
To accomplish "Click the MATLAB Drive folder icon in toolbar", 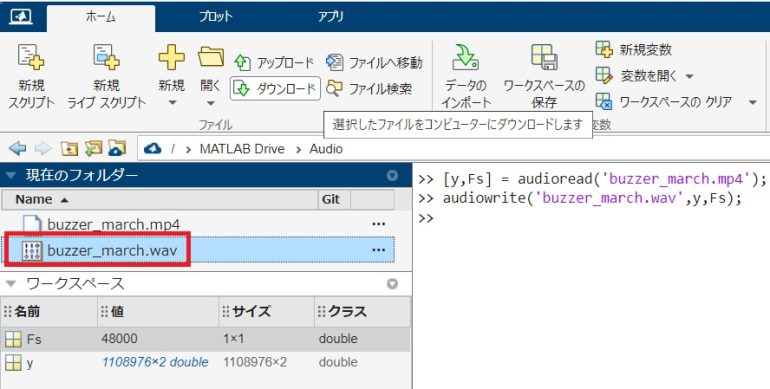I will click(x=117, y=148).
